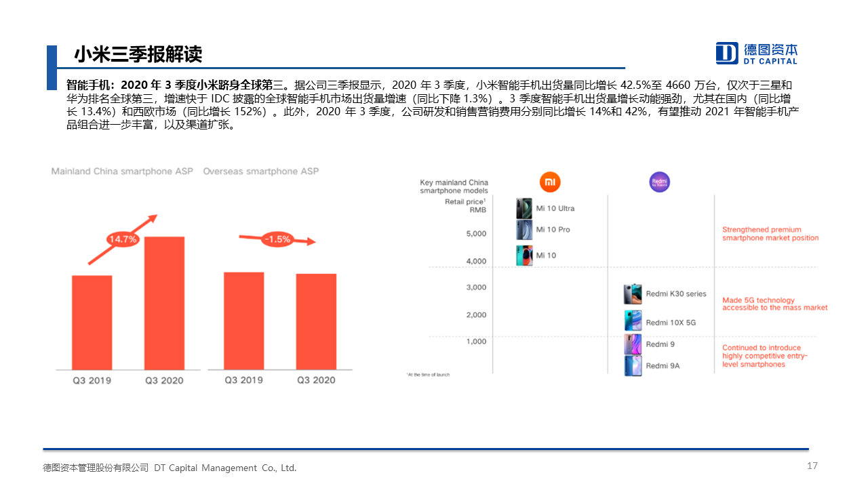Click the Mainland China Q3 2020 bar
868x488 pixels.
click(x=164, y=303)
